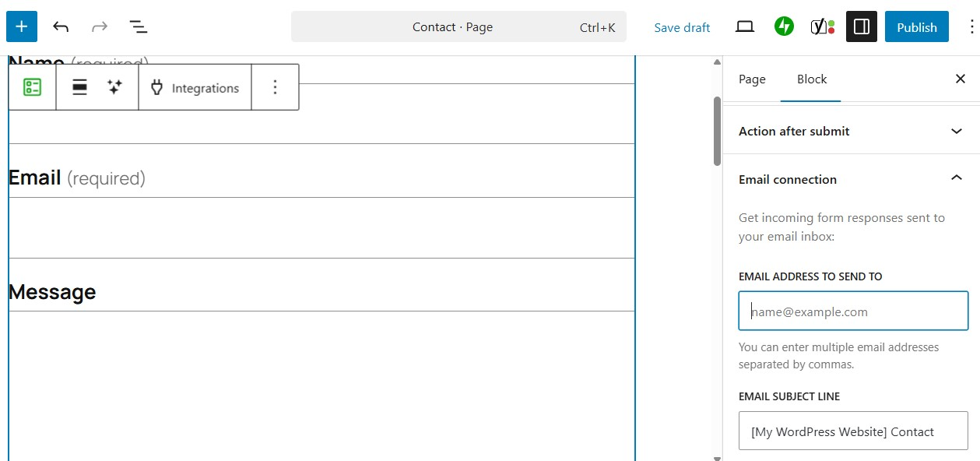980x461 pixels.
Task: Publish the Contact page
Action: 916,26
